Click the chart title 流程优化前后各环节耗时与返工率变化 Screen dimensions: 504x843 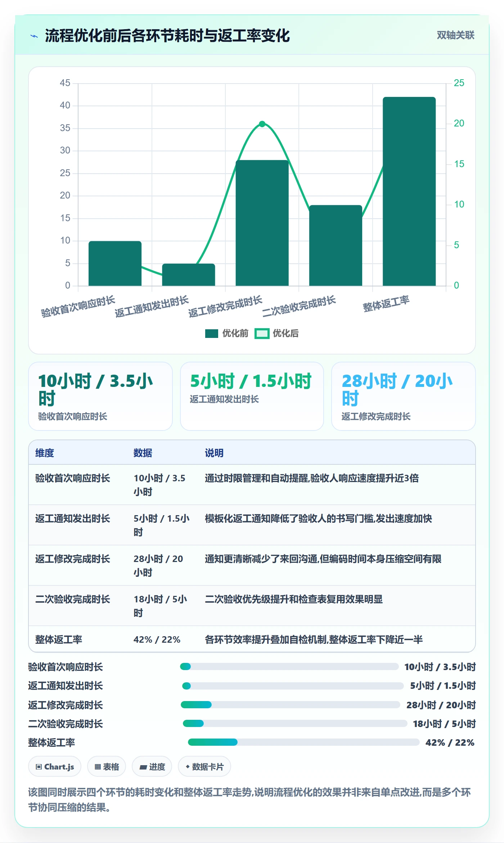tap(167, 36)
